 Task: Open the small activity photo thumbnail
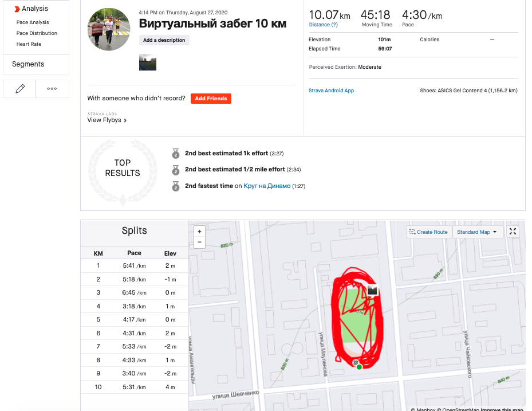point(148,62)
